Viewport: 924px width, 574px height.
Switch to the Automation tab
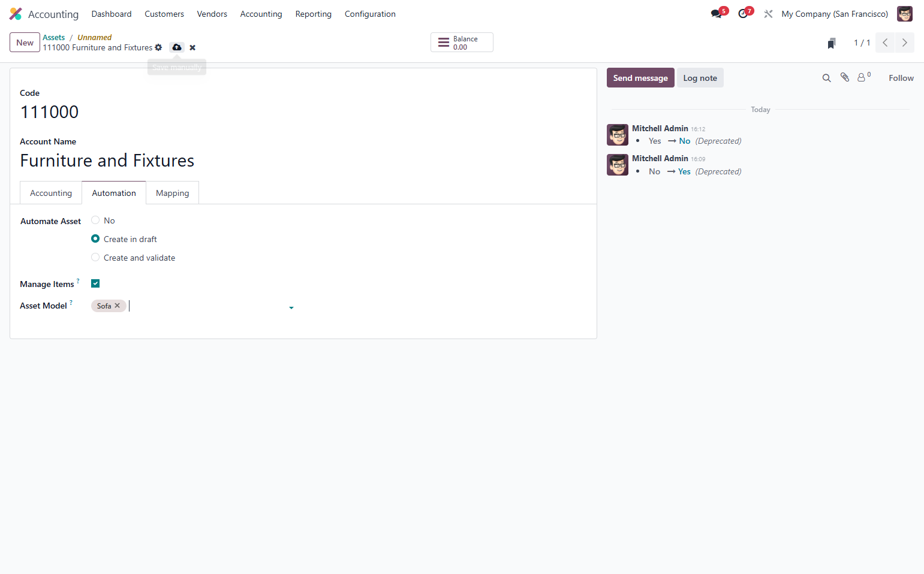click(114, 193)
